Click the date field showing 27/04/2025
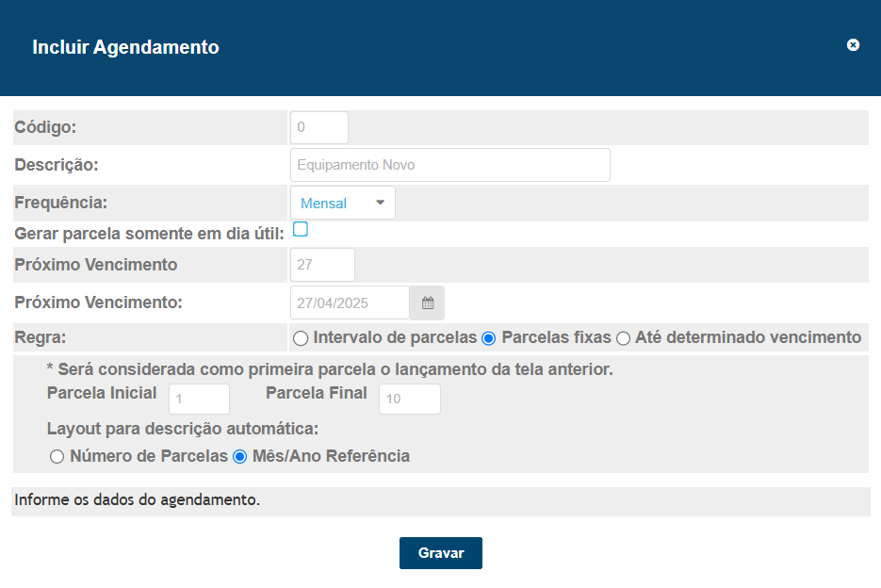Screen dimensions: 881x588 350,303
